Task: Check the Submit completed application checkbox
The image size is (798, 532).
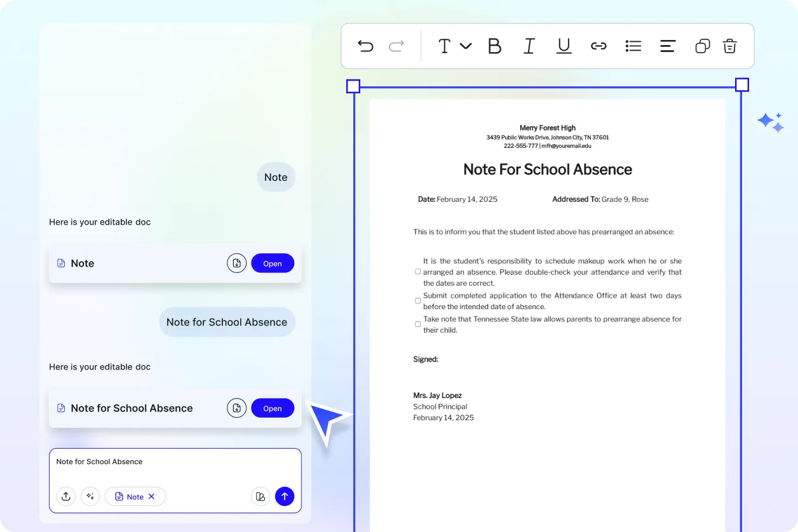Action: pos(418,301)
